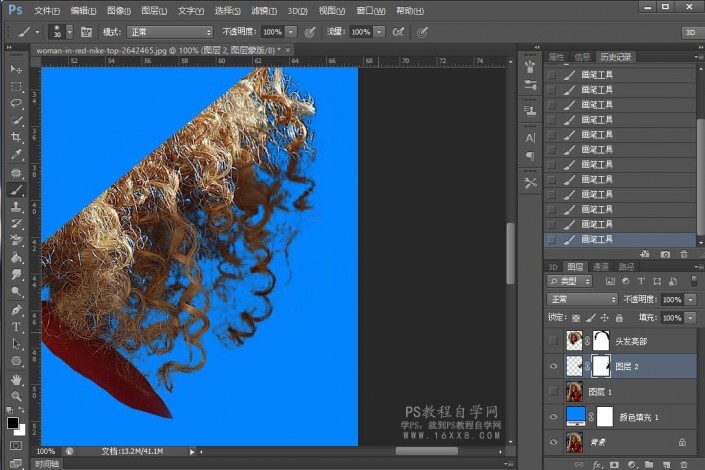
Task: Expand the brush 不透明度 dropdown arrow
Action: point(291,32)
